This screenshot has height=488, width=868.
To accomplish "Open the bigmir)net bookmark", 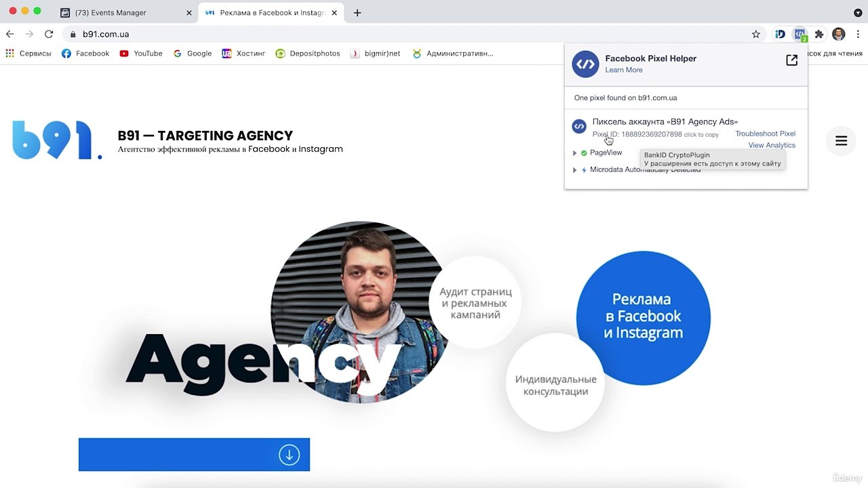I will tap(375, 54).
